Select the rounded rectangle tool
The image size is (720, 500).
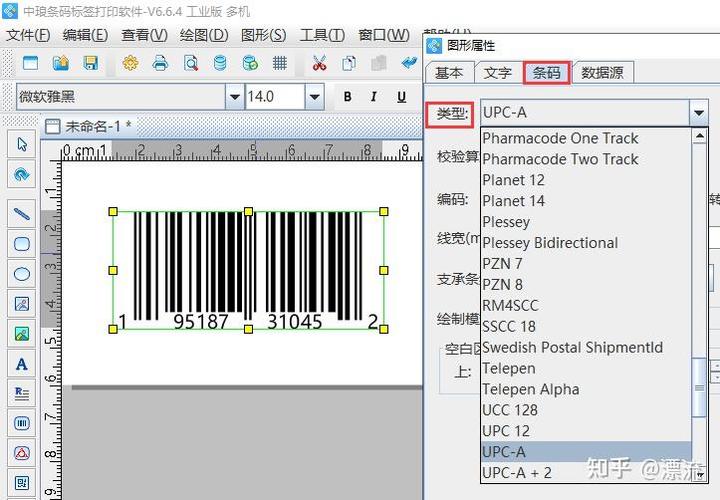[x=22, y=244]
